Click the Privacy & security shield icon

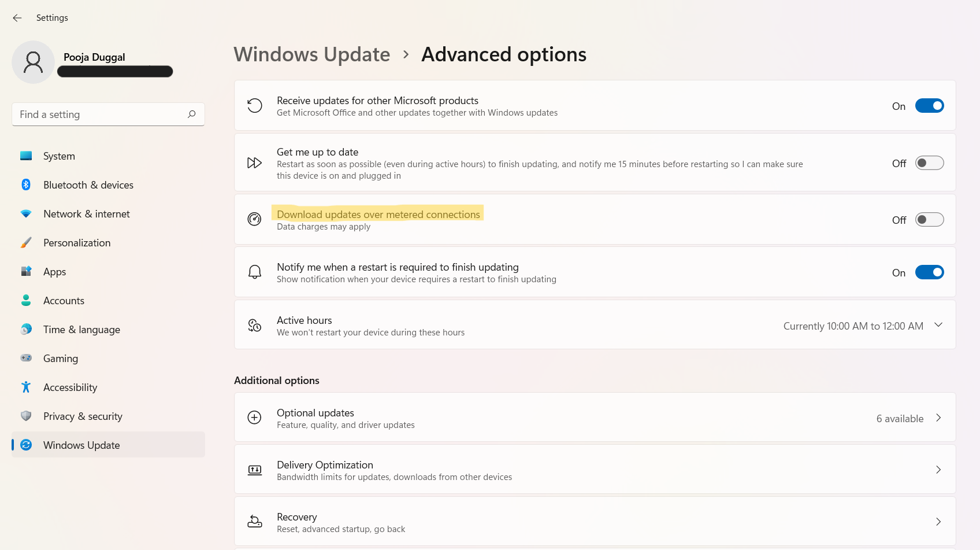coord(26,416)
